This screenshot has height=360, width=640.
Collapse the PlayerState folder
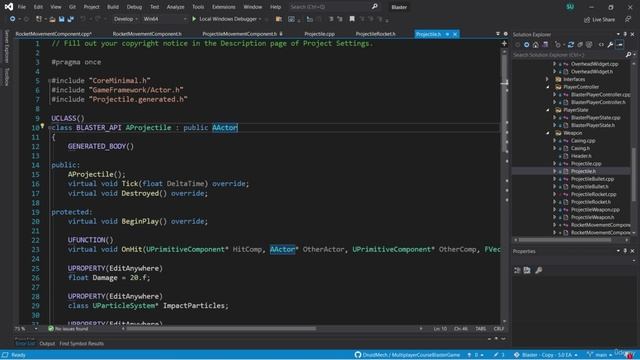[547, 110]
